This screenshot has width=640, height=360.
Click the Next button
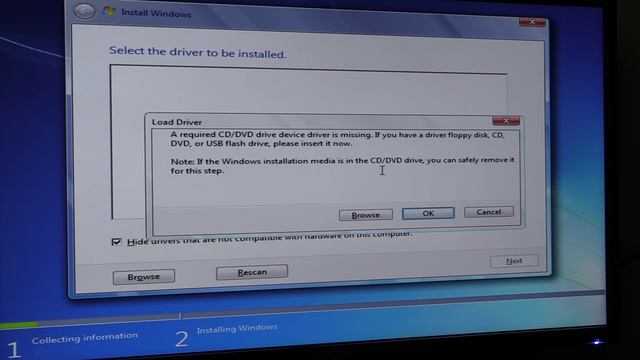[514, 261]
